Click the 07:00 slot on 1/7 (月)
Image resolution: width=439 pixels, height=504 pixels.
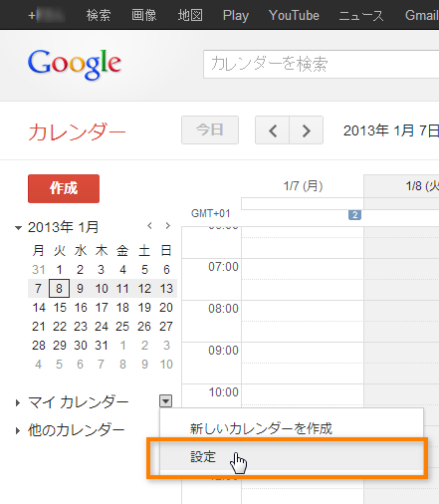click(x=303, y=279)
